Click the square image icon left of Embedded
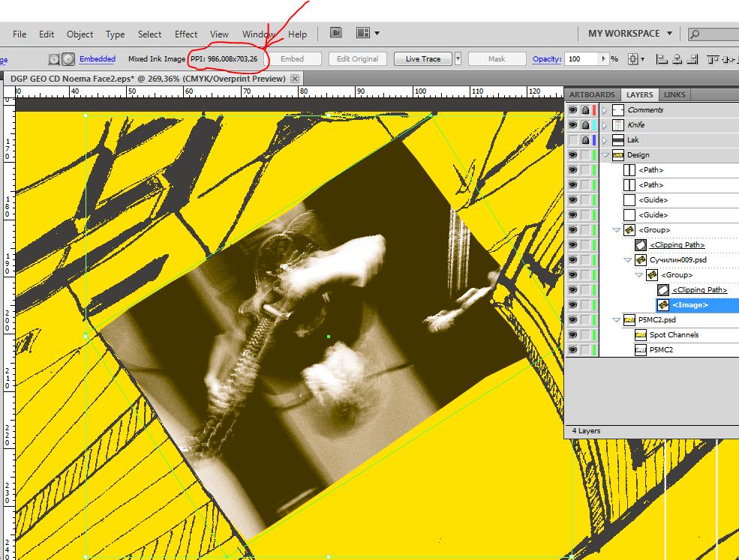 (x=54, y=59)
